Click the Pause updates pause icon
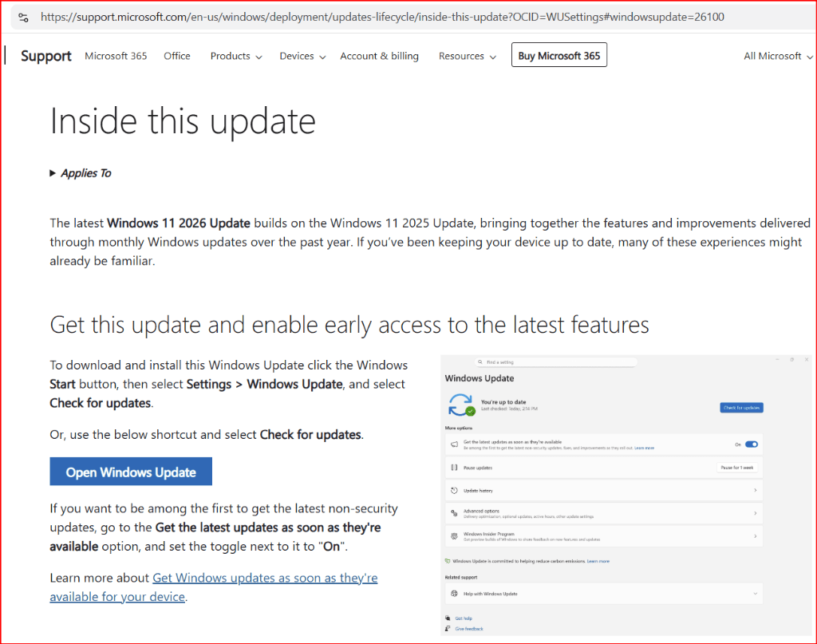The width and height of the screenshot is (817, 644). [x=454, y=468]
